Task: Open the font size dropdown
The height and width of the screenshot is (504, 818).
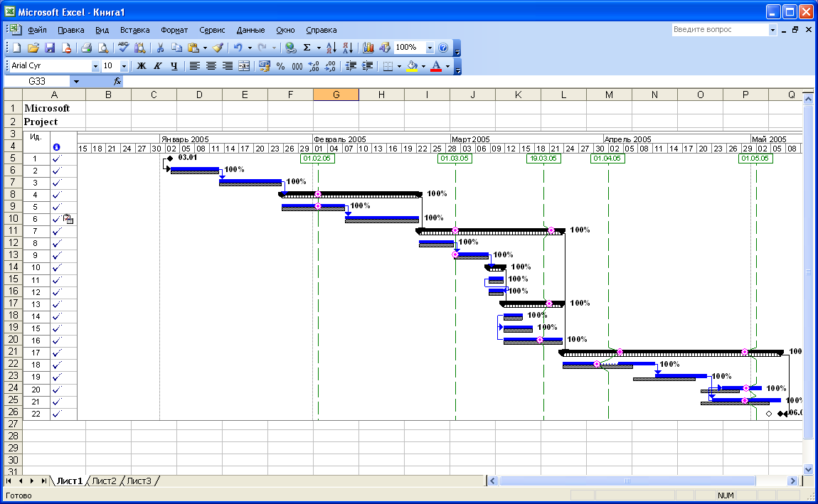Action: click(x=124, y=66)
